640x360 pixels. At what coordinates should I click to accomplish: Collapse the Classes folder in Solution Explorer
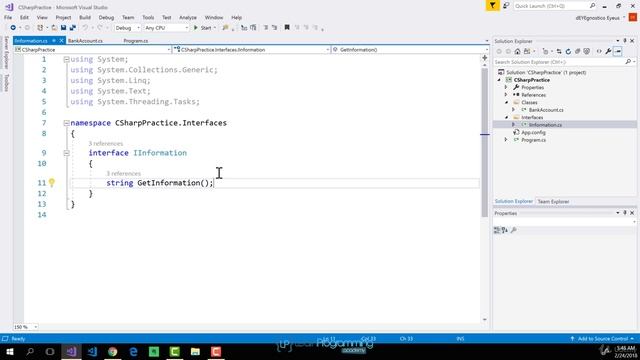tap(506, 102)
